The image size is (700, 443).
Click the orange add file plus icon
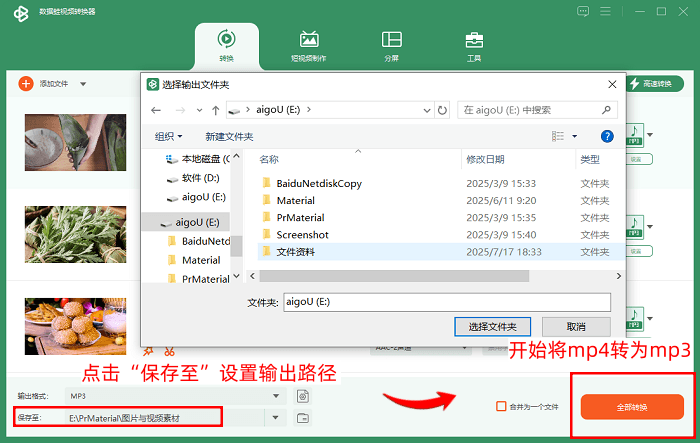26,84
